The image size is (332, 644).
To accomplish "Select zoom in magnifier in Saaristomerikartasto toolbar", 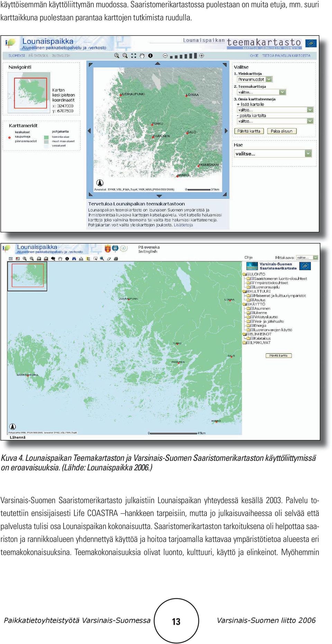I will pyautogui.click(x=25, y=259).
